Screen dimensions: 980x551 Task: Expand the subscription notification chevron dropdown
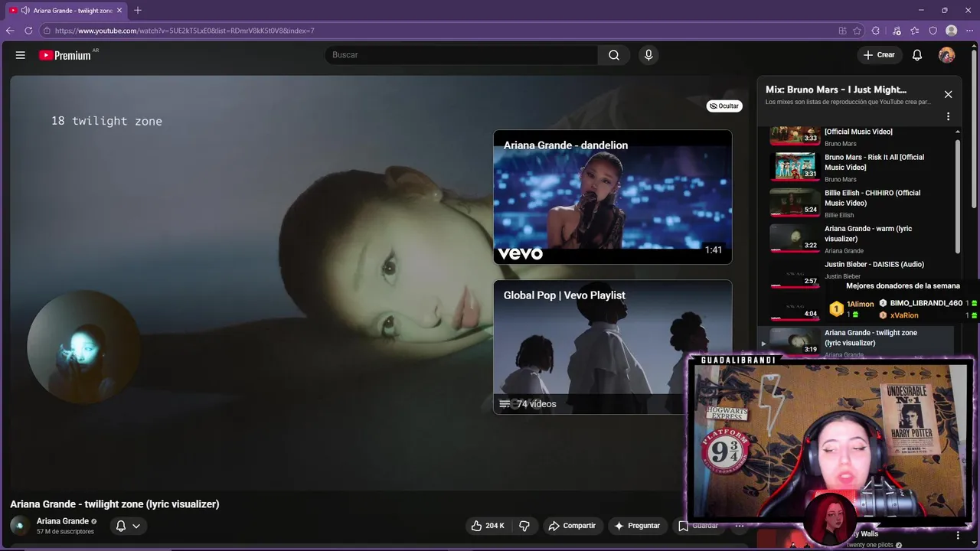136,526
